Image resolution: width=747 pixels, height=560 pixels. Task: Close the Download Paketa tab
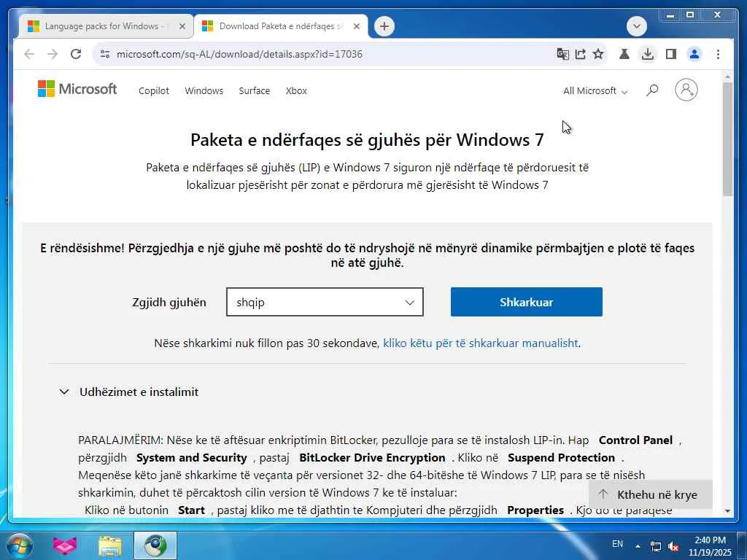pos(356,26)
